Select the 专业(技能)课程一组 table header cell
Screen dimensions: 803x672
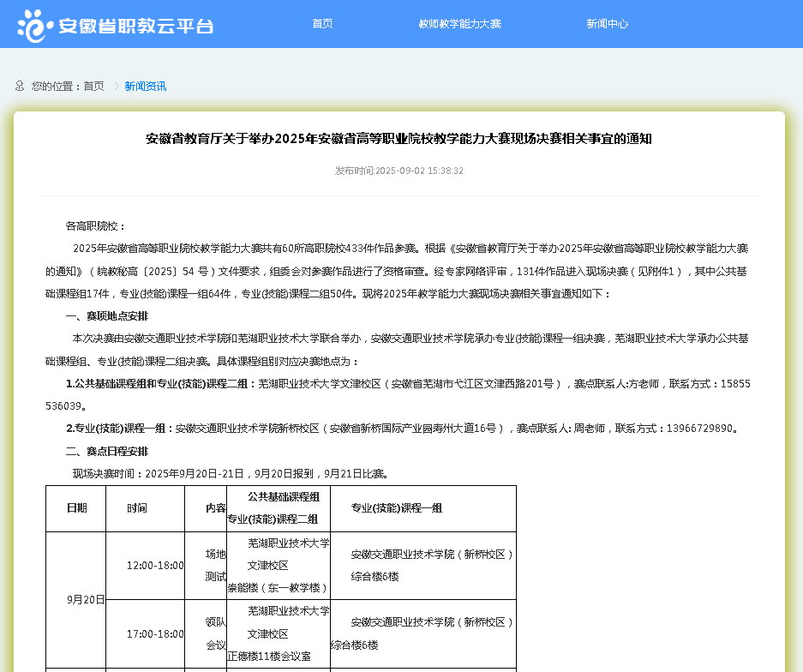(x=397, y=508)
